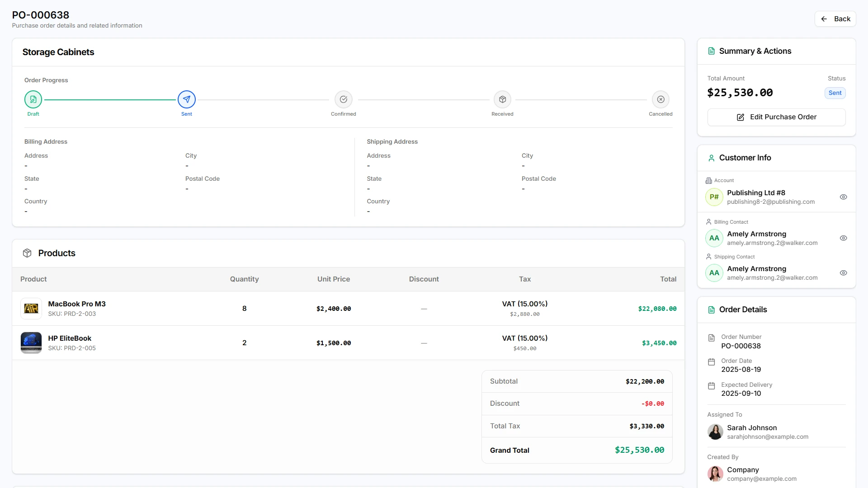Click the SKU: PRD-2-003 text
This screenshot has height=488, width=868.
72,314
